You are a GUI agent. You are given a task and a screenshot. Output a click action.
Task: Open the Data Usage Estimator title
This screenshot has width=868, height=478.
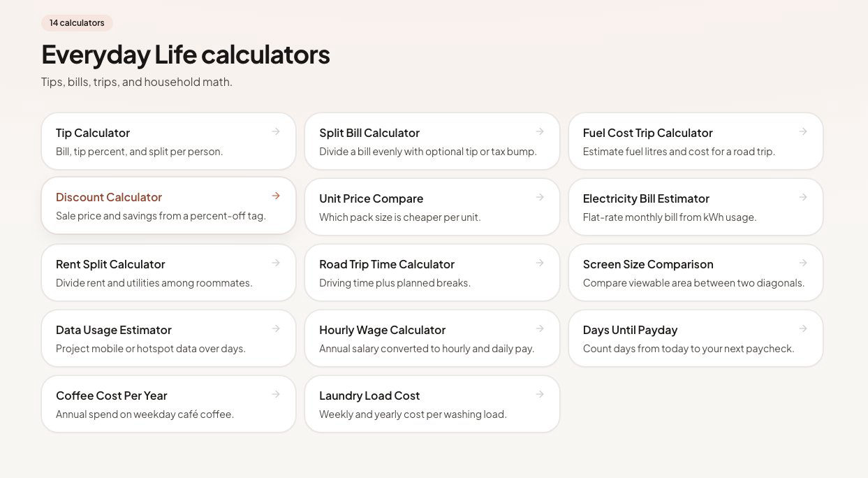tap(114, 330)
